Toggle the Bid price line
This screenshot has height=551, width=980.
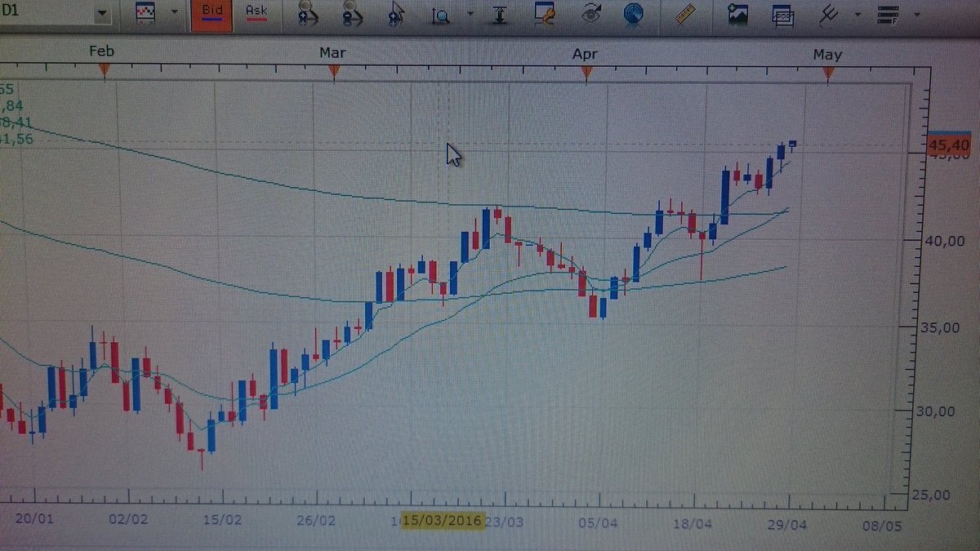click(x=212, y=15)
